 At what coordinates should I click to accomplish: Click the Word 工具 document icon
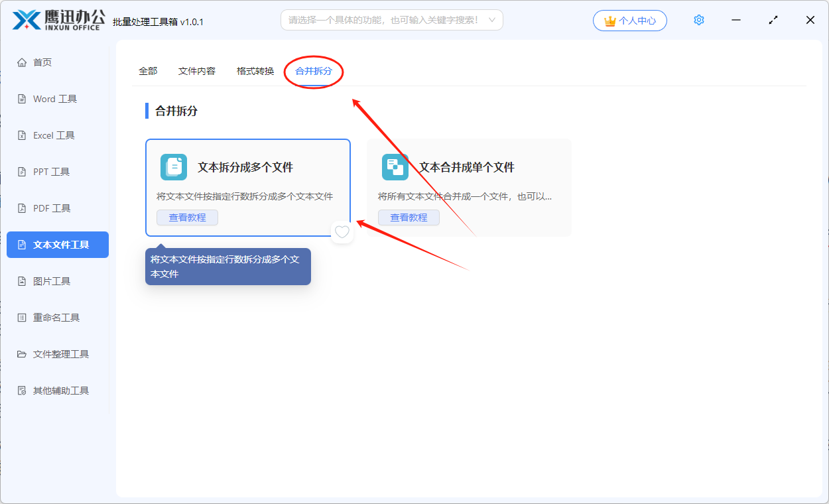pos(22,99)
